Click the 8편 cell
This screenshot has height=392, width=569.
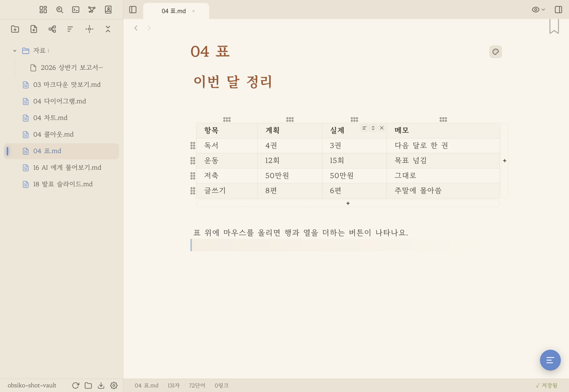[290, 191]
